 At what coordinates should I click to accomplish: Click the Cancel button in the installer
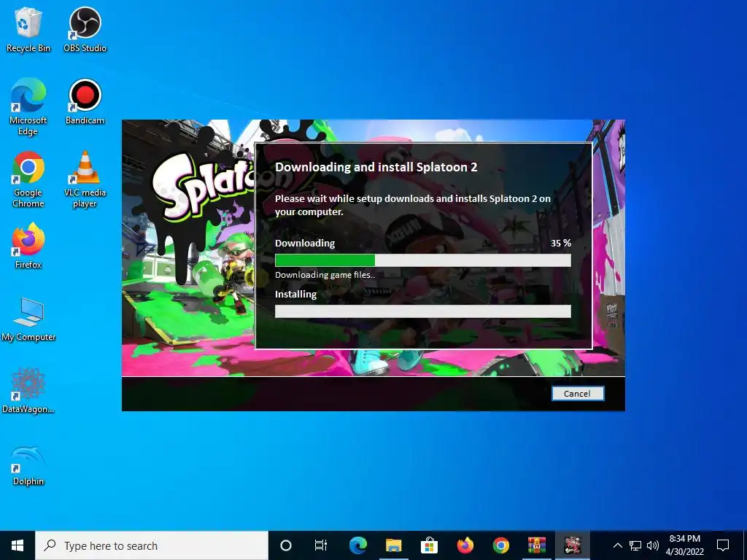click(578, 393)
